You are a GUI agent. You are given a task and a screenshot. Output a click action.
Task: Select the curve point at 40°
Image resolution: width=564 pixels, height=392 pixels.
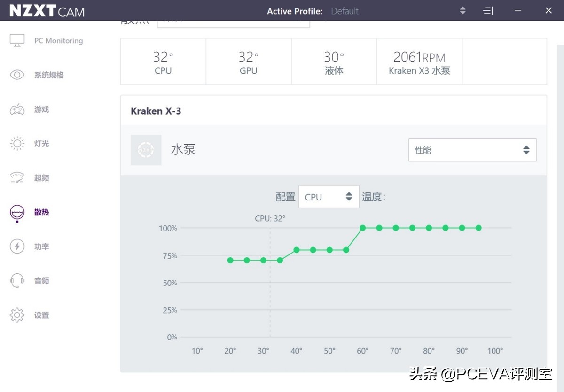coord(297,250)
